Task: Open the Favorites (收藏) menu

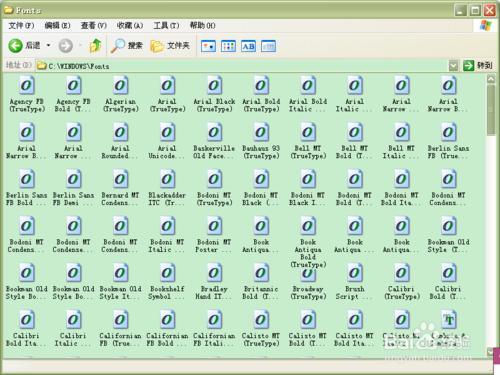Action: click(x=130, y=25)
